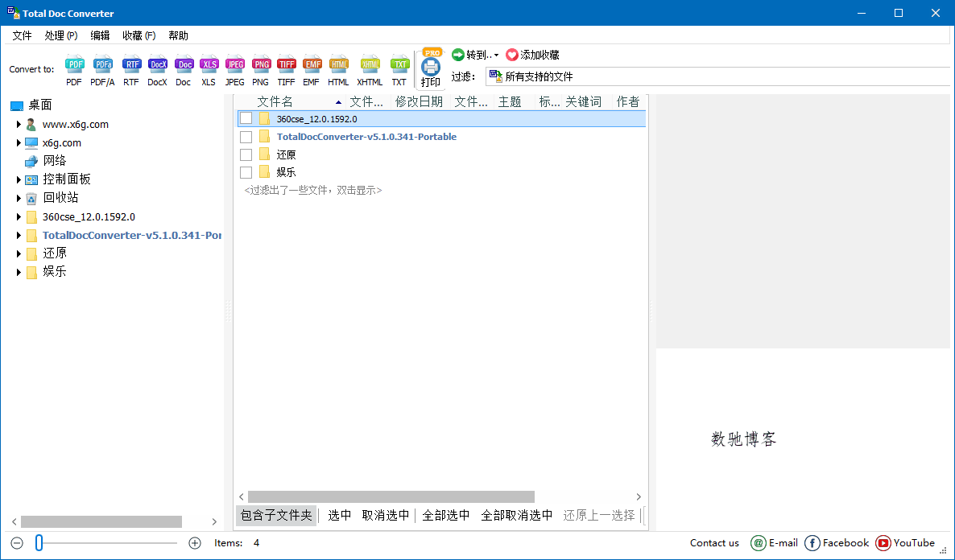This screenshot has width=955, height=560.
Task: Click the 作者 column header
Action: click(628, 101)
